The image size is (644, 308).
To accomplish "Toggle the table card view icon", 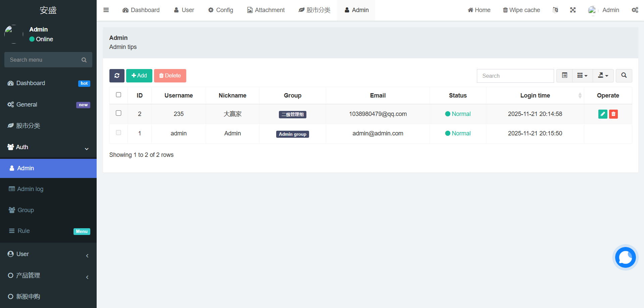I will (564, 76).
